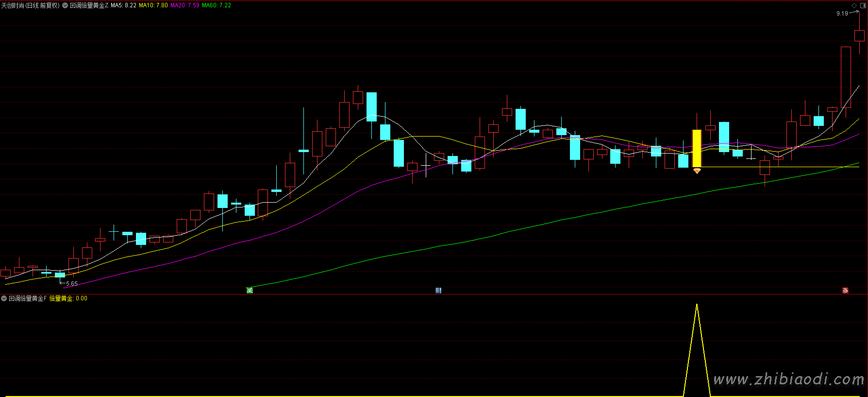Click the 回调倍量黄金F indicator name
The width and height of the screenshot is (868, 397).
pyautogui.click(x=28, y=298)
